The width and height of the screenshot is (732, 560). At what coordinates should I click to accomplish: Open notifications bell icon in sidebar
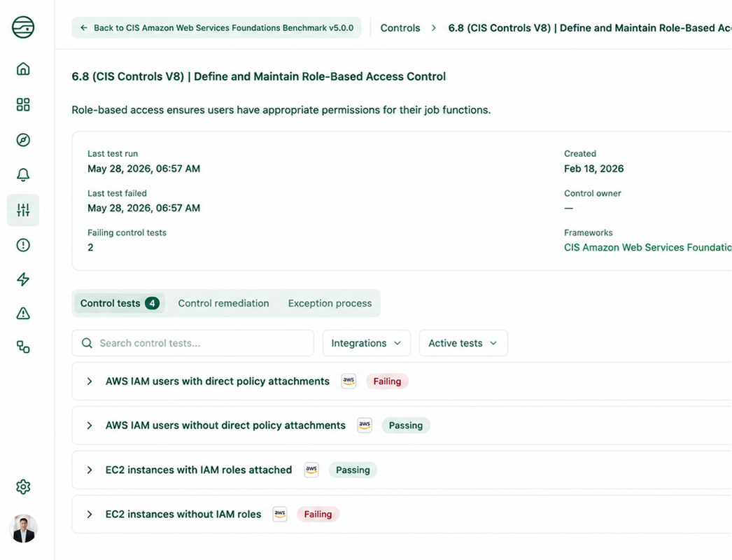[x=23, y=175]
